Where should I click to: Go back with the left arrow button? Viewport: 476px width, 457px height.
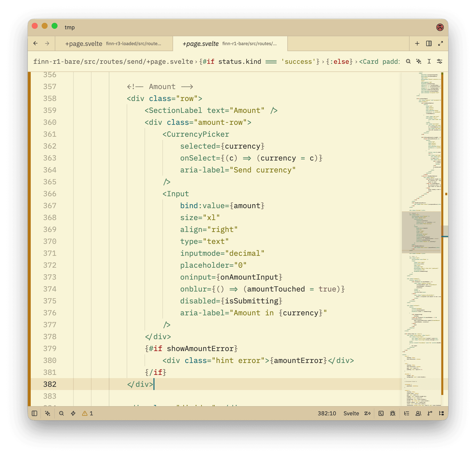point(35,43)
